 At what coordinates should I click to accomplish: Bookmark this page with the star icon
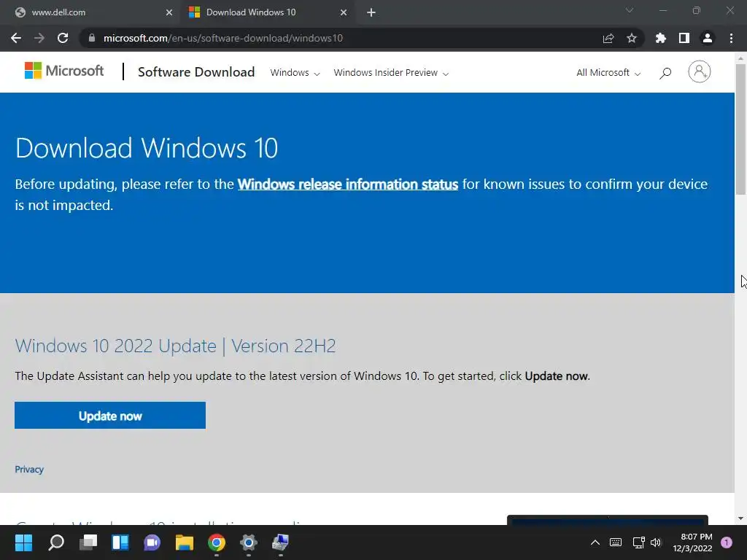[632, 38]
